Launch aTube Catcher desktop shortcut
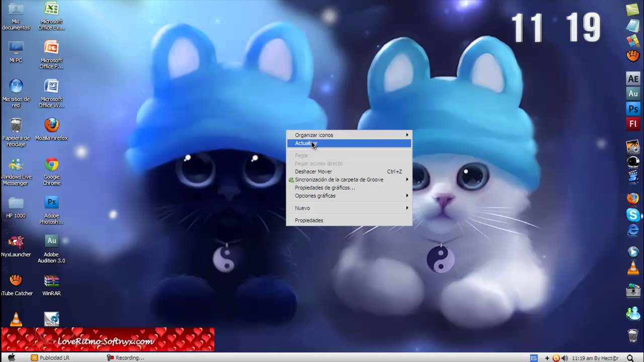Viewport: 644px width, 362px height. click(16, 285)
